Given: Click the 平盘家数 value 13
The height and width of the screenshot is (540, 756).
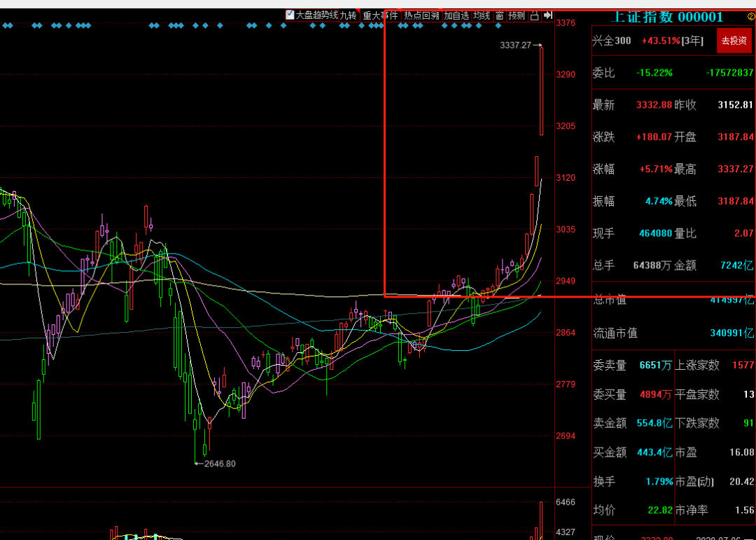Looking at the screenshot, I should (748, 394).
